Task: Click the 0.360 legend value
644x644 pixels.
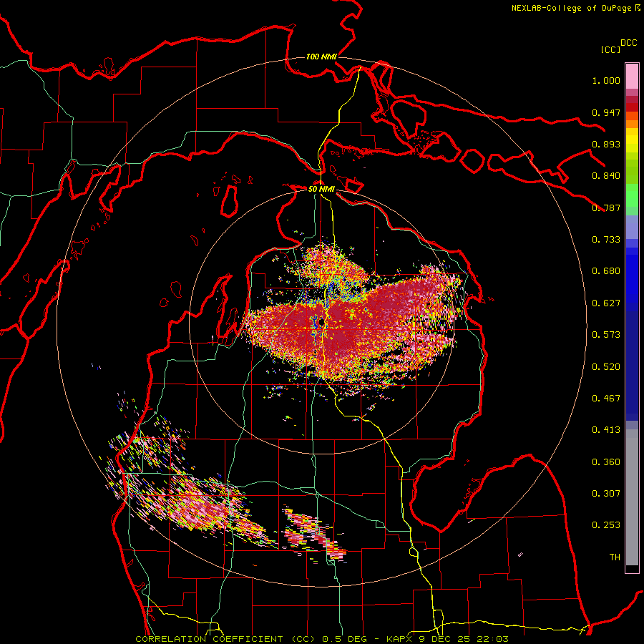Action: (x=606, y=462)
